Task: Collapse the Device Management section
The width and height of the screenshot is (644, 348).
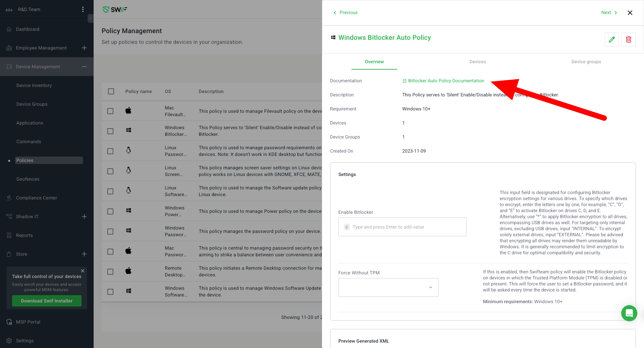Action: pos(84,67)
